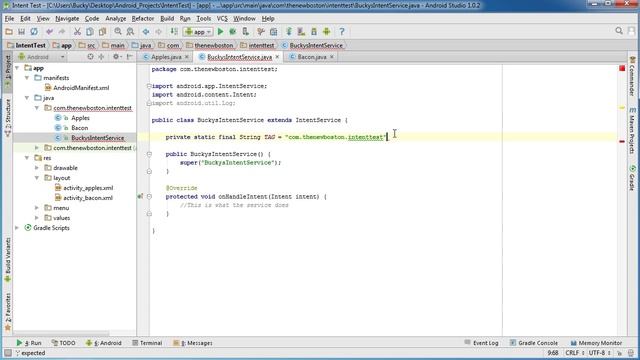Click the Make Project toolbar icon

[x=174, y=31]
